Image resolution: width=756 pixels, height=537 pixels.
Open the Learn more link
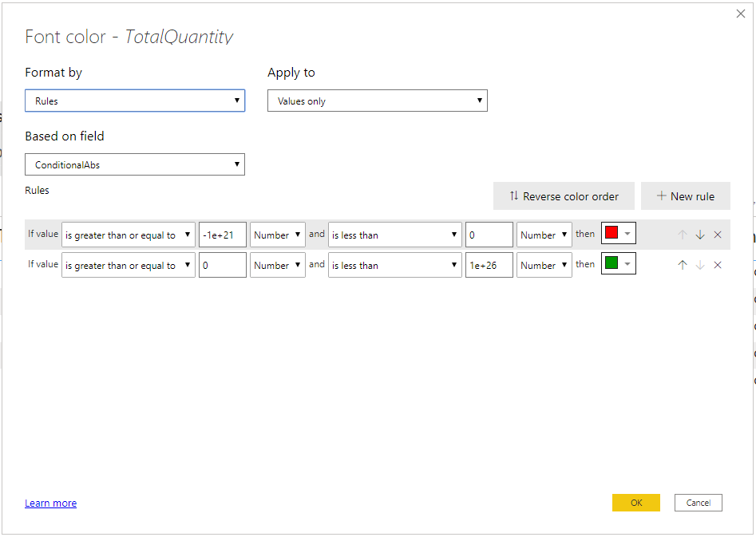[50, 503]
